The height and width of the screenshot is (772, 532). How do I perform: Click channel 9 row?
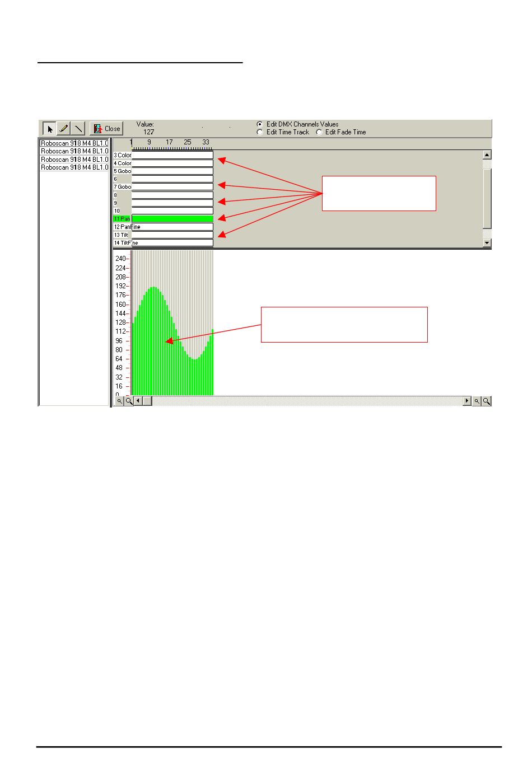[163, 203]
